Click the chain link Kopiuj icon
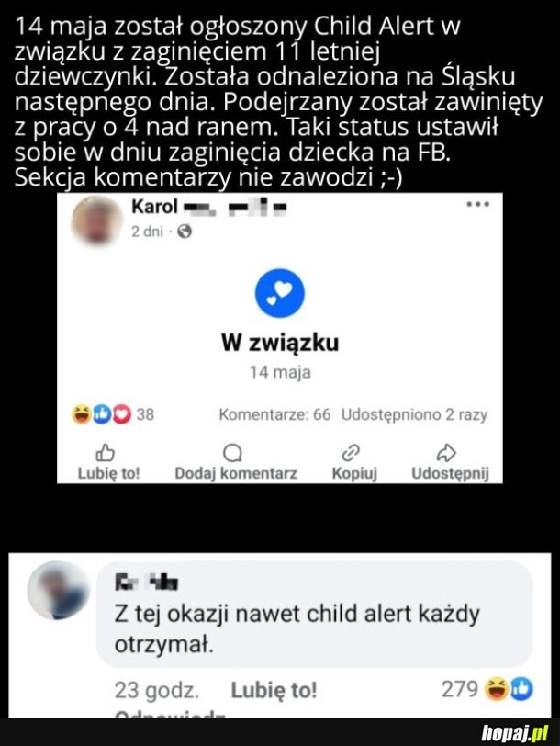This screenshot has height=746, width=560. 351,452
